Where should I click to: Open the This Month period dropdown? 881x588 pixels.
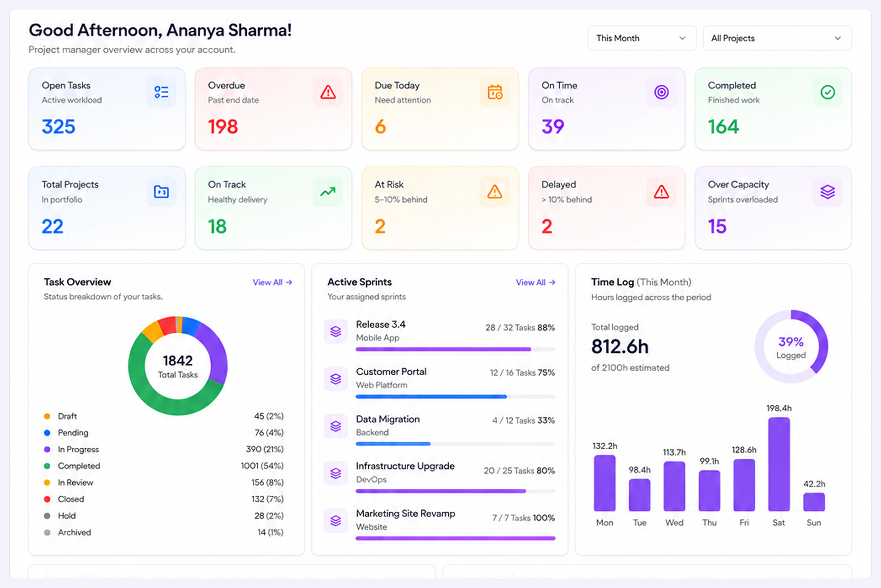(642, 38)
